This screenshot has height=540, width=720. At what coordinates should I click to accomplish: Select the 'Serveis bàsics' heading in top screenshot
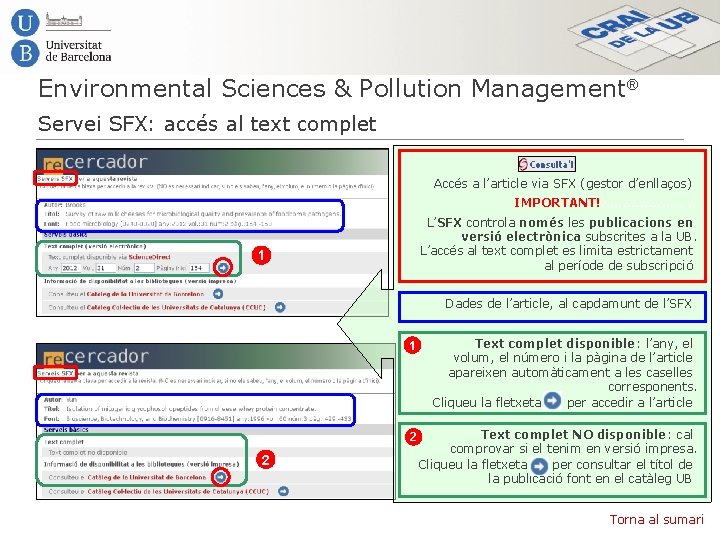point(65,235)
